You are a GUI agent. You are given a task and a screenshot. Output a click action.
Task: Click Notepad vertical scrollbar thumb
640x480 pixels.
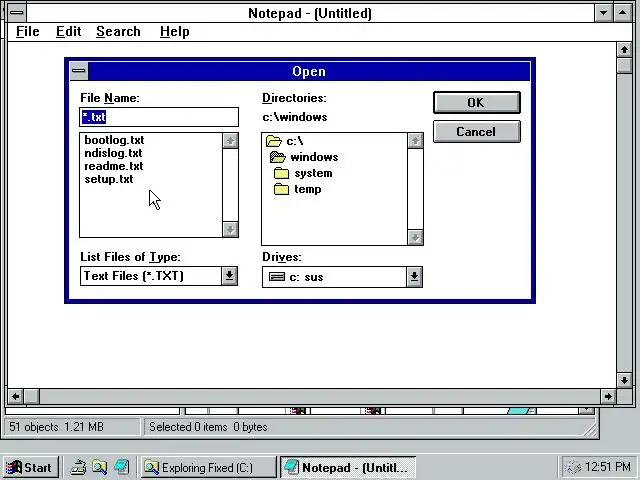pyautogui.click(x=624, y=66)
